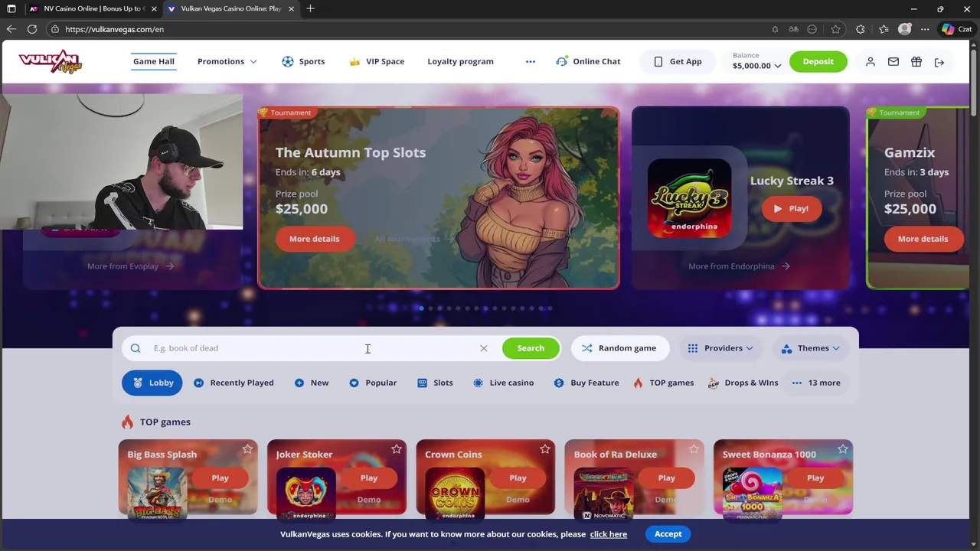Select Popular category

pos(373,383)
